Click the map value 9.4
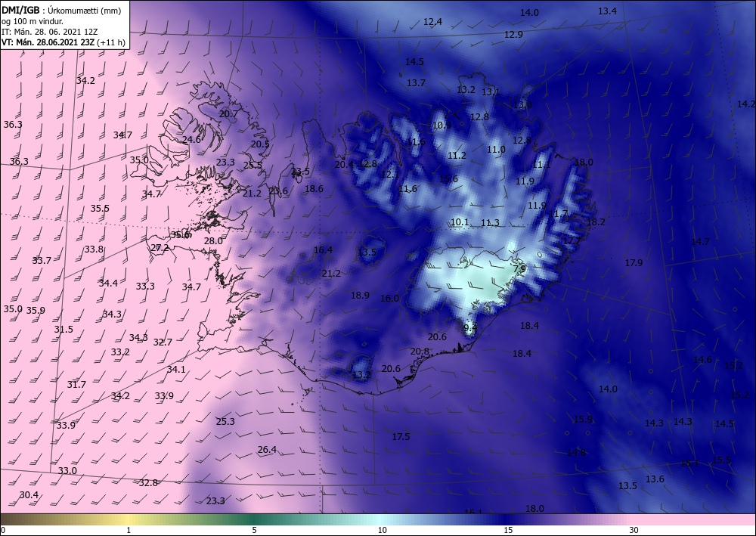This screenshot has height=536, width=756. [470, 328]
